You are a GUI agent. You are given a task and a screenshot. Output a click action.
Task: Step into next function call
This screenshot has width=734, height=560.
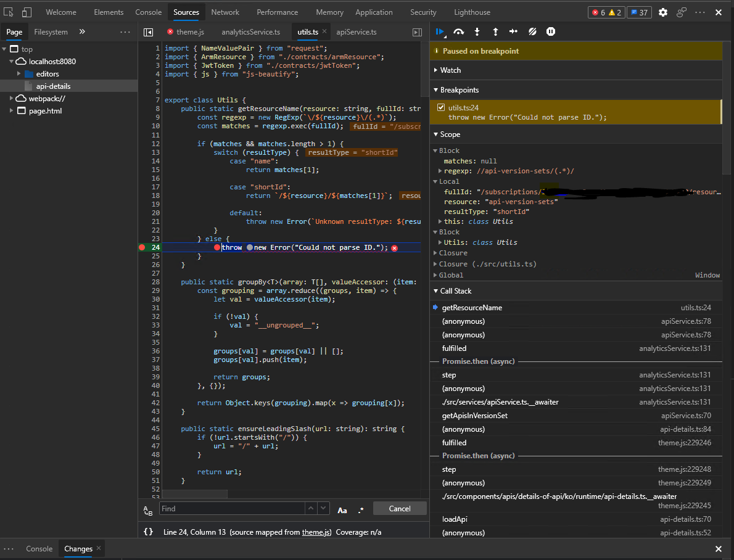[477, 31]
